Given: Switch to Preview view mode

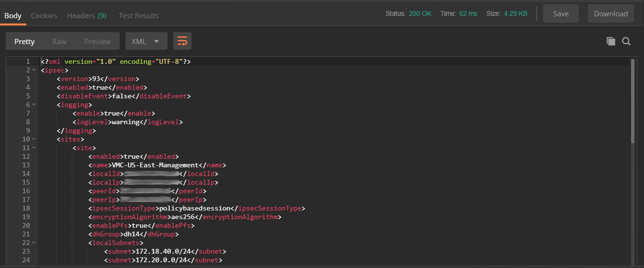Looking at the screenshot, I should coord(97,41).
